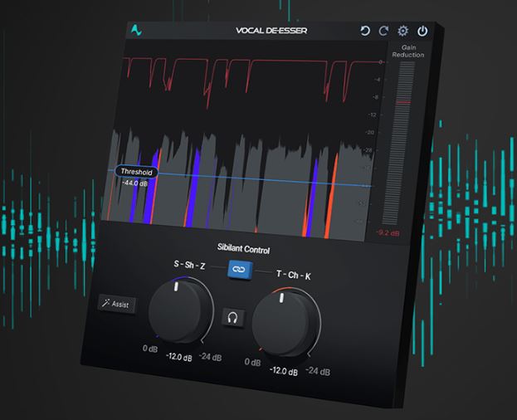Select the Threshold label handle
The height and width of the screenshot is (420, 517).
click(135, 171)
